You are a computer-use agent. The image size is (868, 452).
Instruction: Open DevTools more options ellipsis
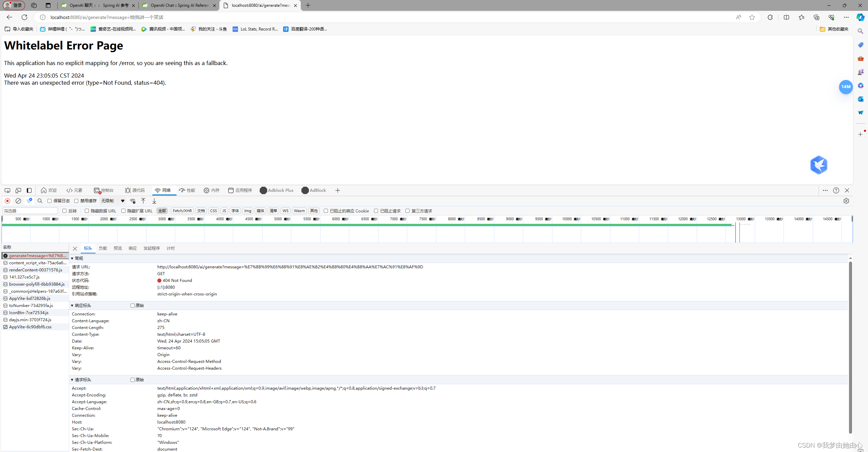click(825, 190)
